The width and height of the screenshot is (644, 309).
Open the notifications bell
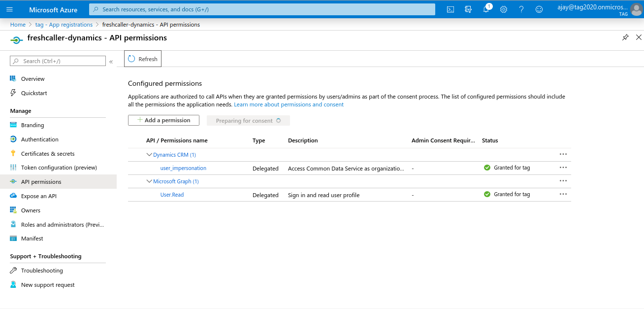point(486,9)
